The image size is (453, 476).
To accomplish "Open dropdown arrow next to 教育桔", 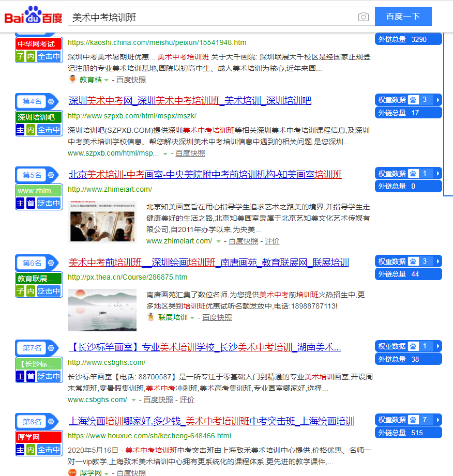I will click(x=107, y=80).
